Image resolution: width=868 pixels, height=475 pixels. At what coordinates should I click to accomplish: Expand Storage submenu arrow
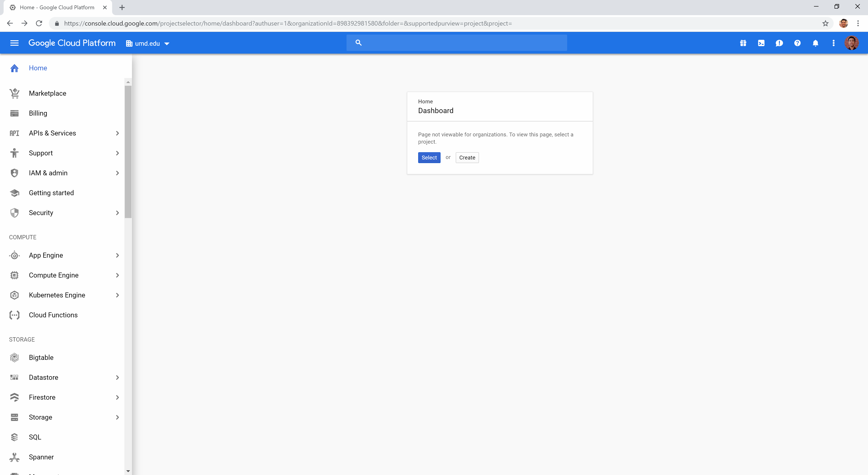(117, 417)
